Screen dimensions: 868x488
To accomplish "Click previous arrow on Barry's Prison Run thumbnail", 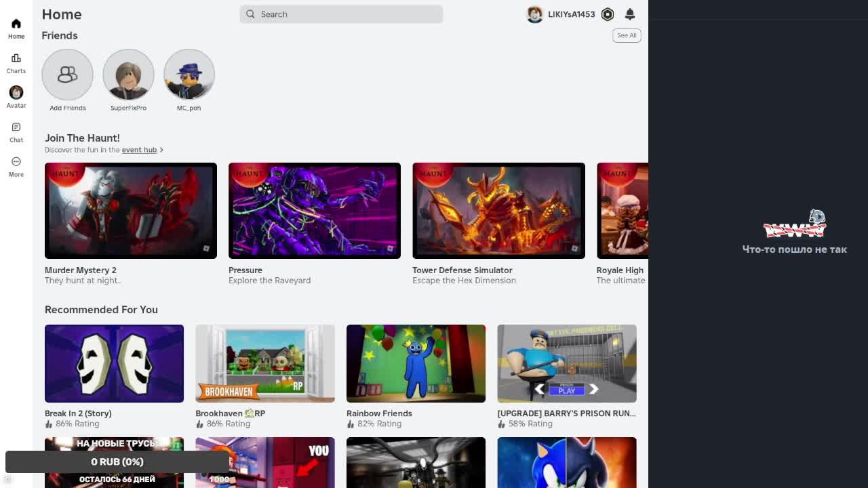I will (x=539, y=389).
